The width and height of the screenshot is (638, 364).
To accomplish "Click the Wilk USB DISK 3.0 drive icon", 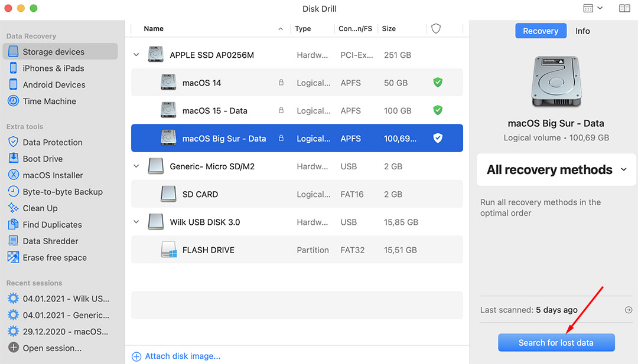I will [x=156, y=222].
